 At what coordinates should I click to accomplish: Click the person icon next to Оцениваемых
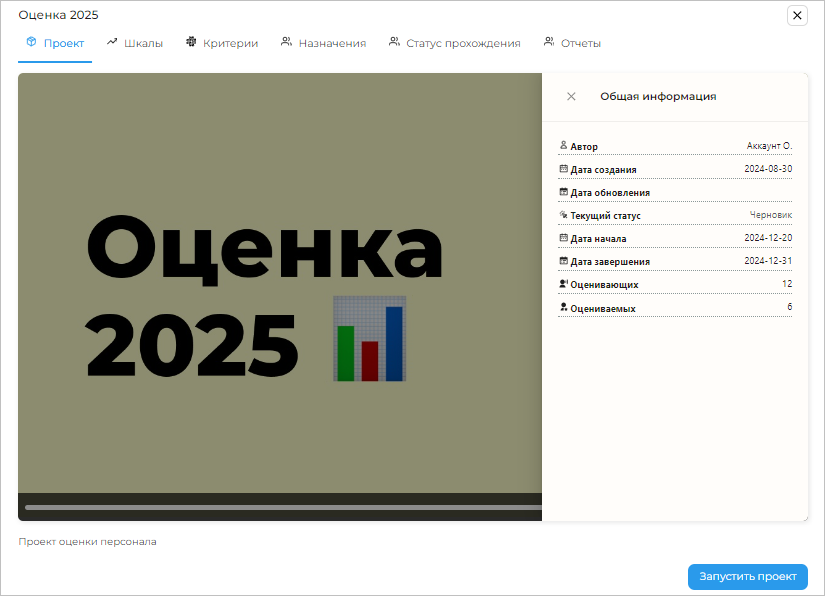563,307
